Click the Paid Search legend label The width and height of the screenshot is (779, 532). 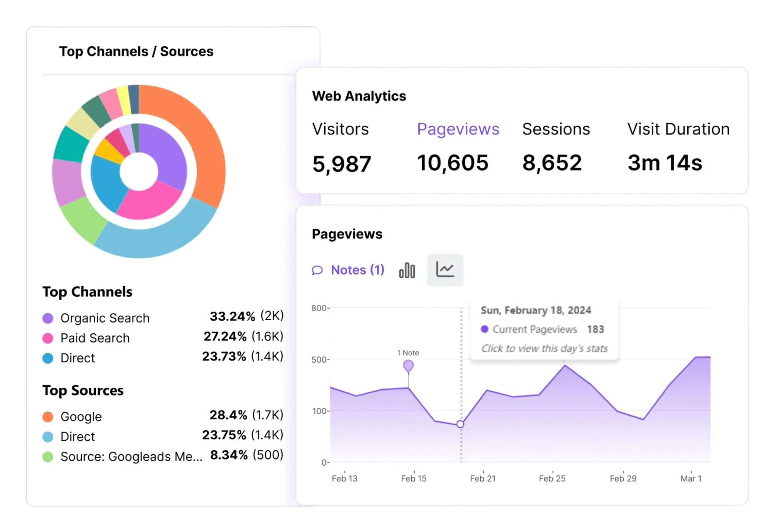(x=95, y=338)
